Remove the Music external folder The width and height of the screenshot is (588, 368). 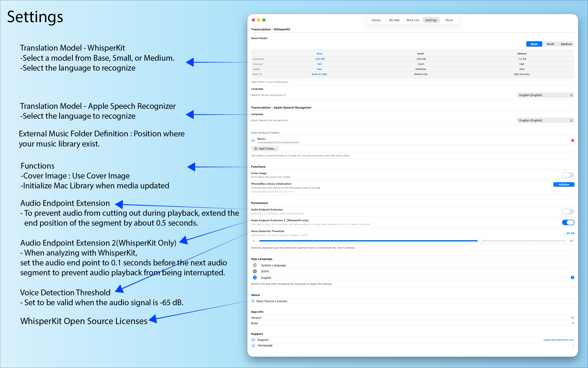click(x=572, y=141)
